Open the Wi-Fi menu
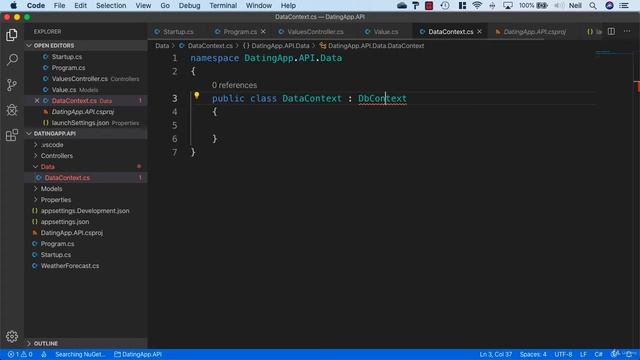 coord(476,5)
